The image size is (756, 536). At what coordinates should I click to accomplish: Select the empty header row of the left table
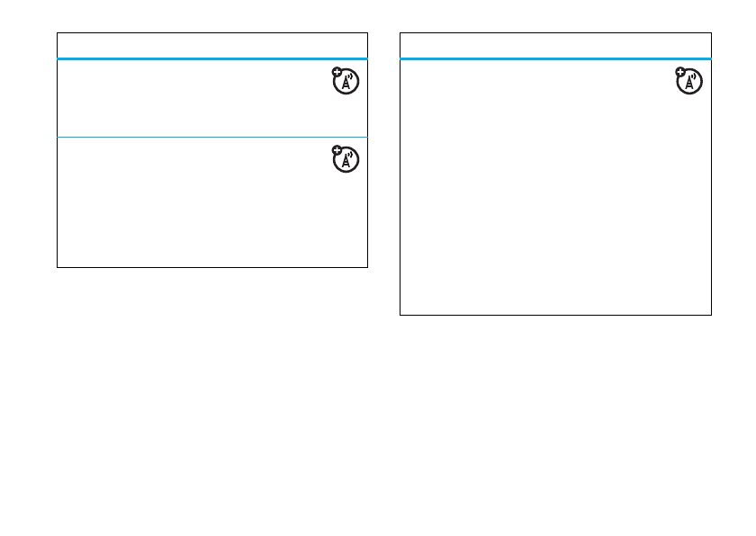[212, 45]
